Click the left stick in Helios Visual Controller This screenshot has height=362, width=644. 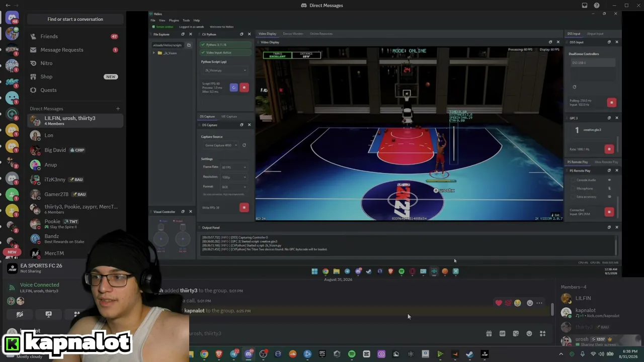pos(161,238)
